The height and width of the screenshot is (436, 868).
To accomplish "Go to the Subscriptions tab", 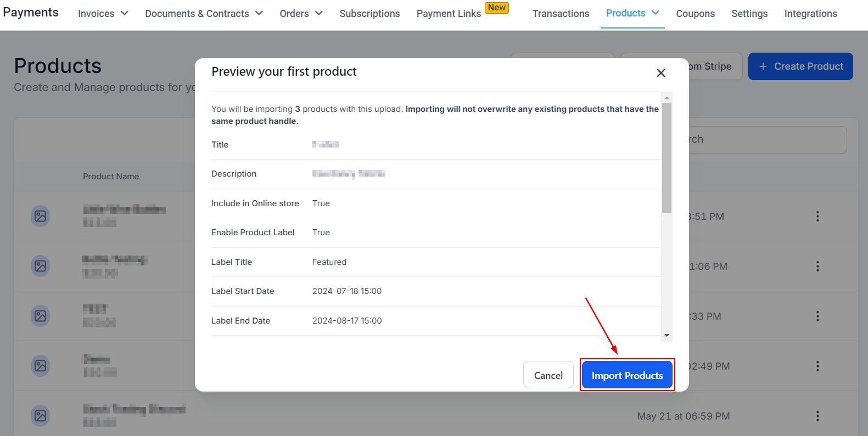I will (369, 14).
